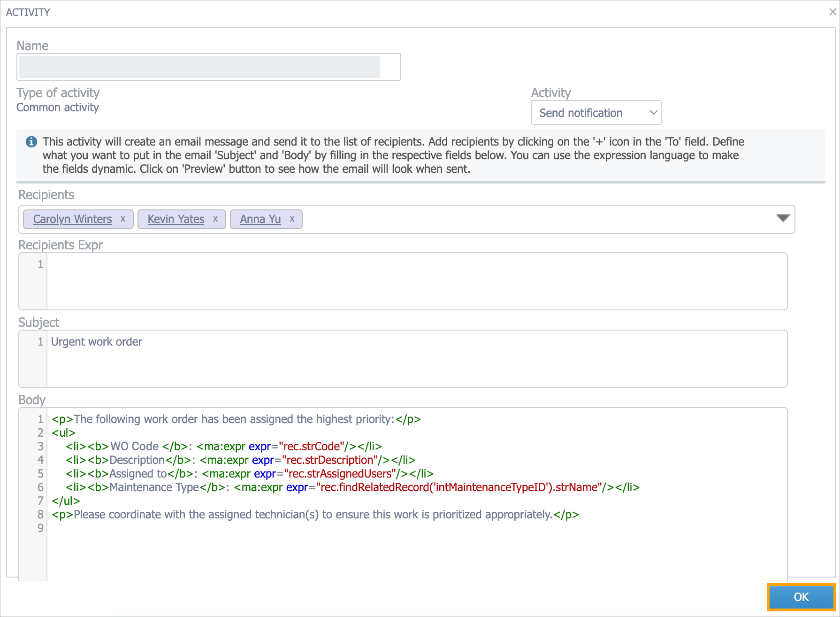840x617 pixels.
Task: Open the Anna Yu recipient link
Action: pos(260,219)
